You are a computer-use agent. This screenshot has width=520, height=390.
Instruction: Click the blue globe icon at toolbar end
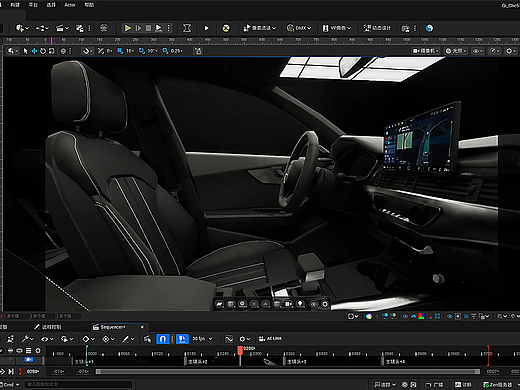pos(429,28)
